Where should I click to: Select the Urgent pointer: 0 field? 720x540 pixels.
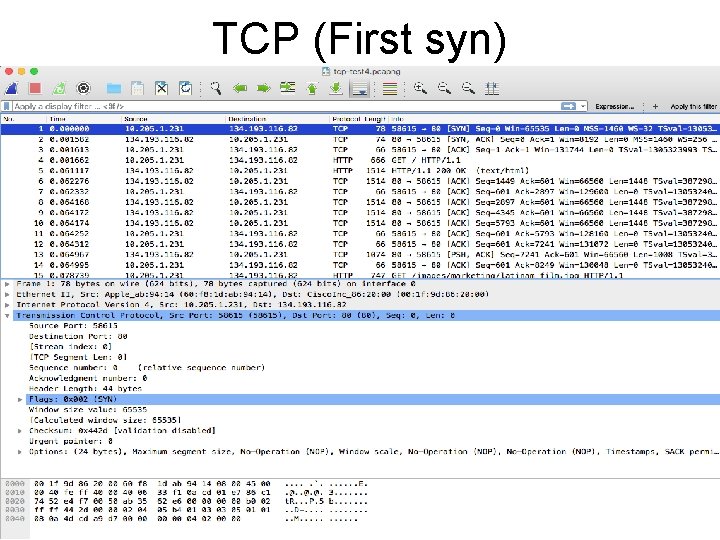coord(71,441)
